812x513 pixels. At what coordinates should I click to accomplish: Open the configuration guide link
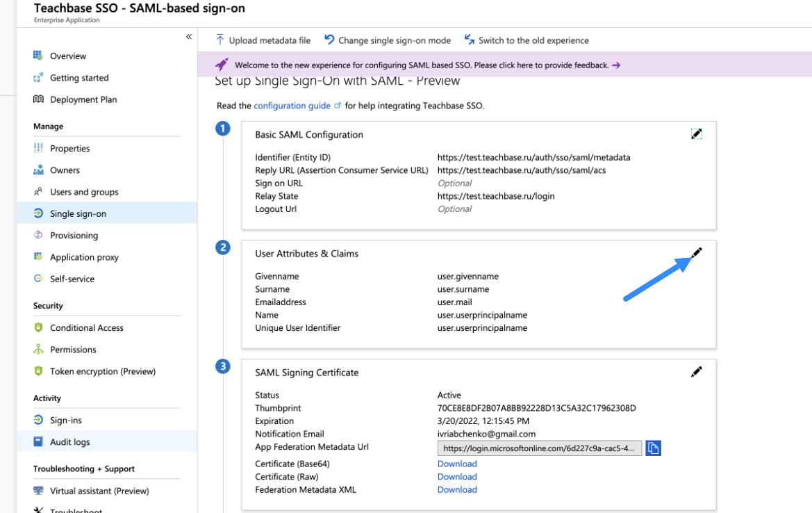[292, 106]
